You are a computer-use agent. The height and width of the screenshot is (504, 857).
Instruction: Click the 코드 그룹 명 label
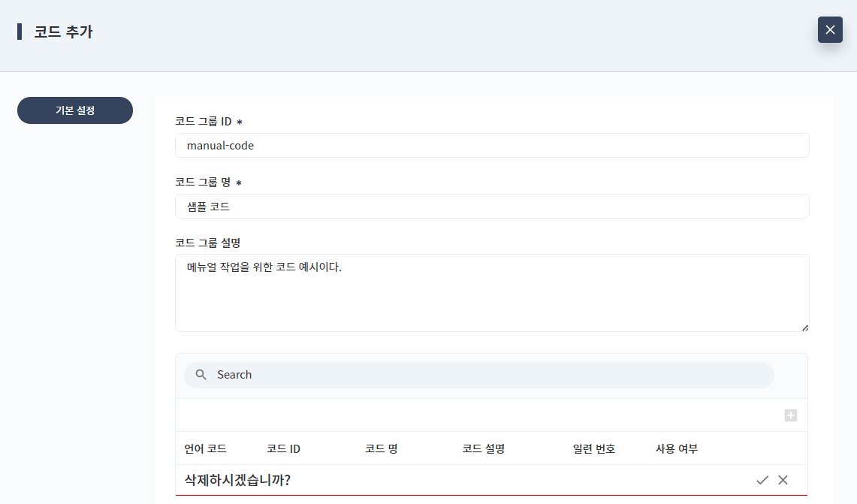point(203,182)
